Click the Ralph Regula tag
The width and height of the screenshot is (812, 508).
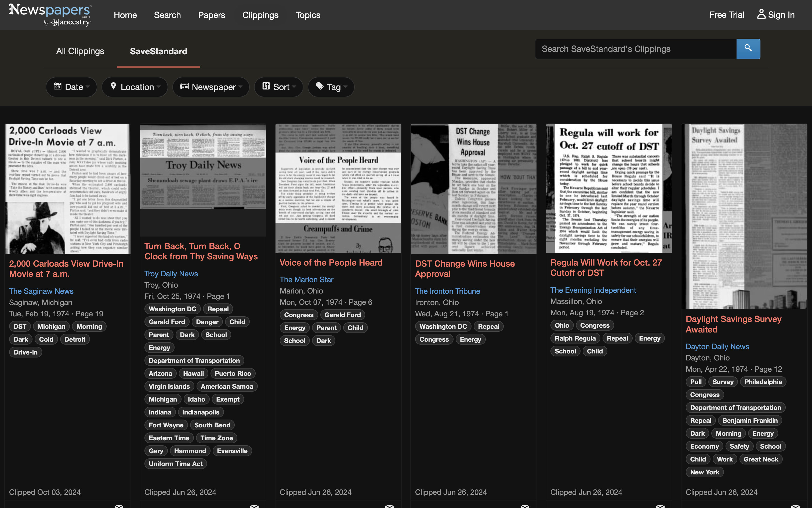(x=575, y=338)
